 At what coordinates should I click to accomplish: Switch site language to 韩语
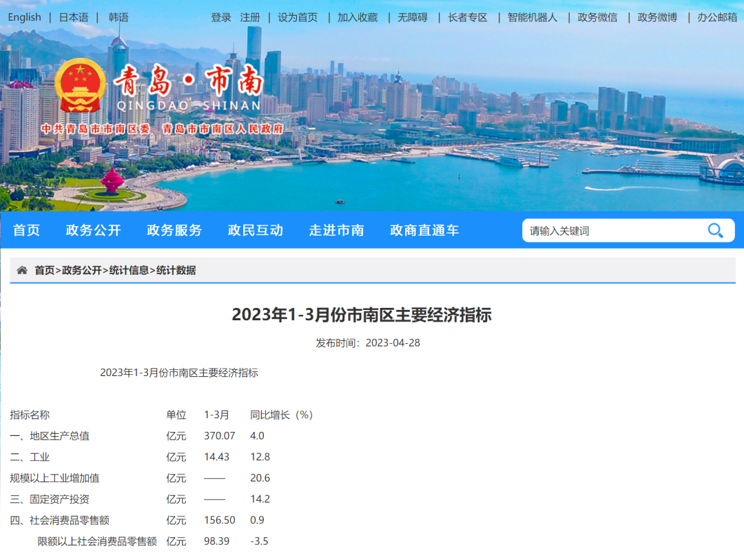point(118,17)
